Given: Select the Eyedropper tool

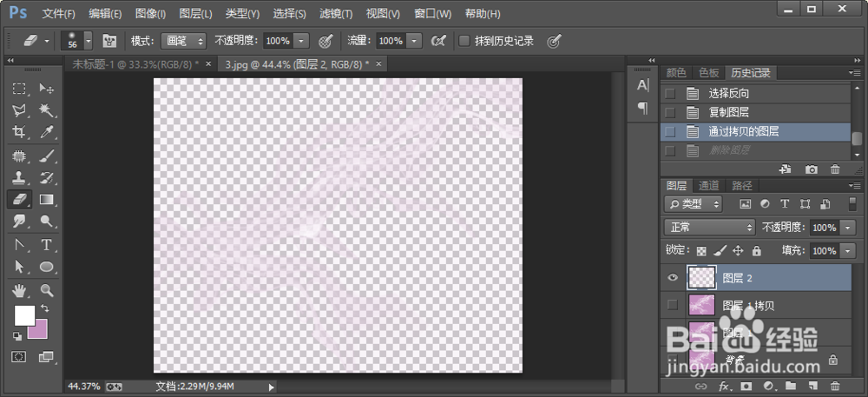Looking at the screenshot, I should click(47, 132).
